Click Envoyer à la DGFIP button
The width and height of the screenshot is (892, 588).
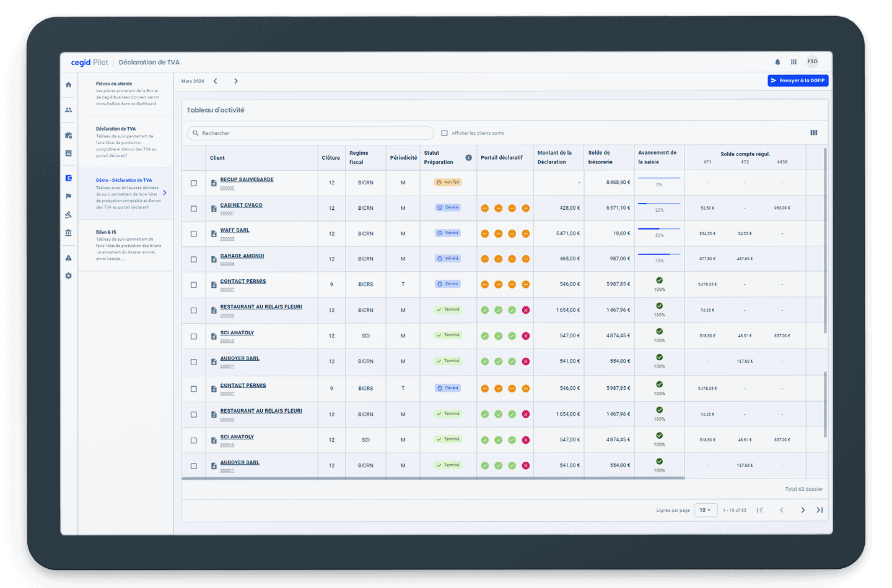click(798, 80)
